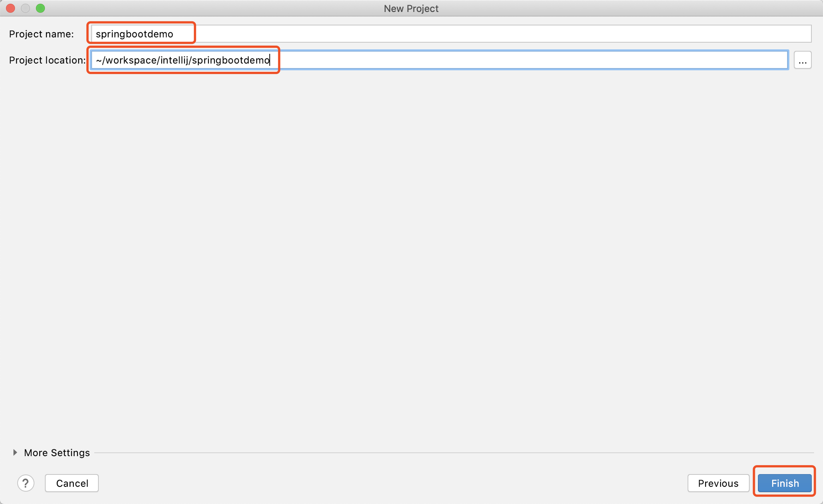This screenshot has width=823, height=504.
Task: Click the help question mark icon
Action: pyautogui.click(x=26, y=483)
